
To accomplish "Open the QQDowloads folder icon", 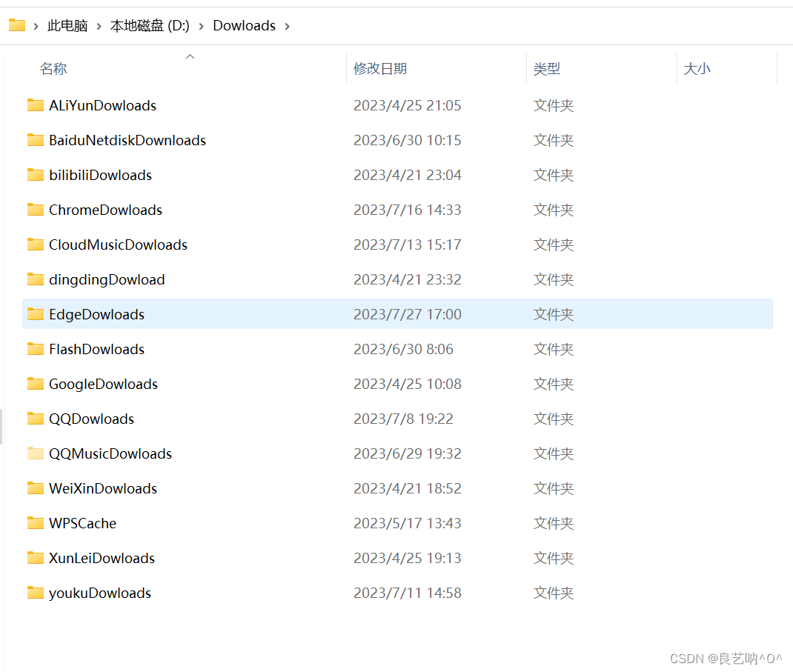I will pos(36,419).
